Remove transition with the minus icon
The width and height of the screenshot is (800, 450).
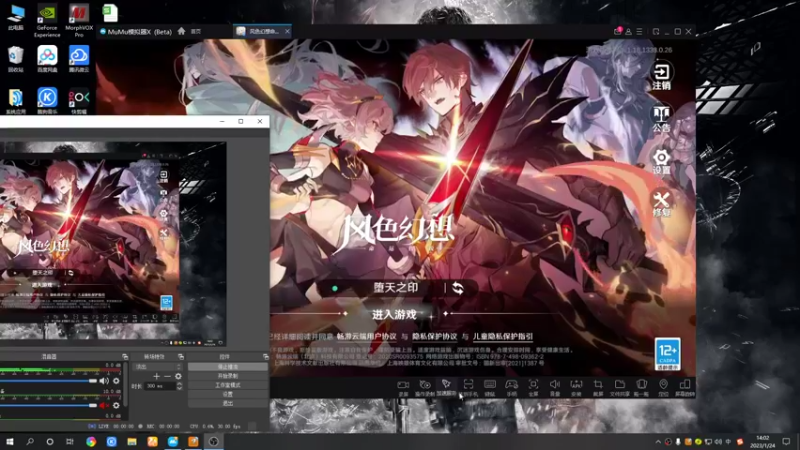(x=167, y=377)
